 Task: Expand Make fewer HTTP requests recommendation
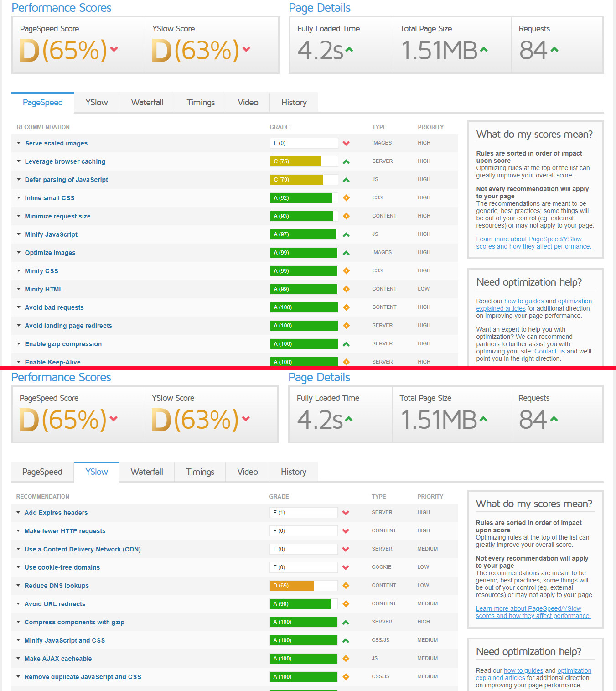coord(65,531)
